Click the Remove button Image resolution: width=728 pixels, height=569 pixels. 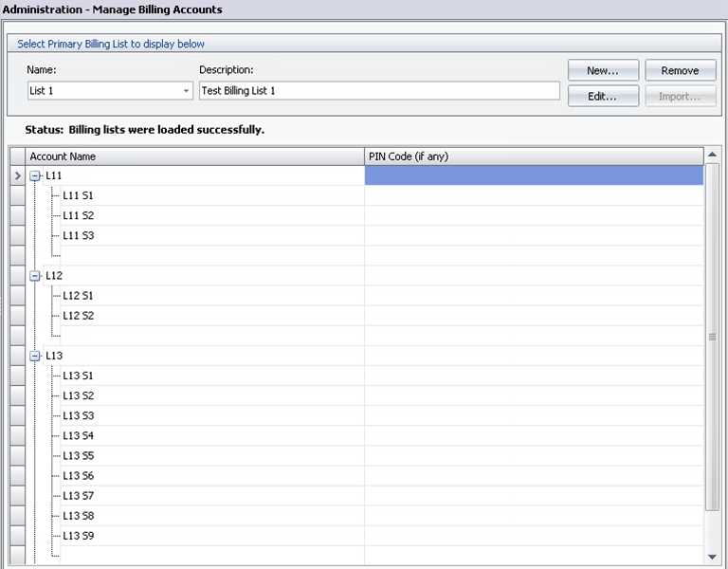(x=680, y=70)
